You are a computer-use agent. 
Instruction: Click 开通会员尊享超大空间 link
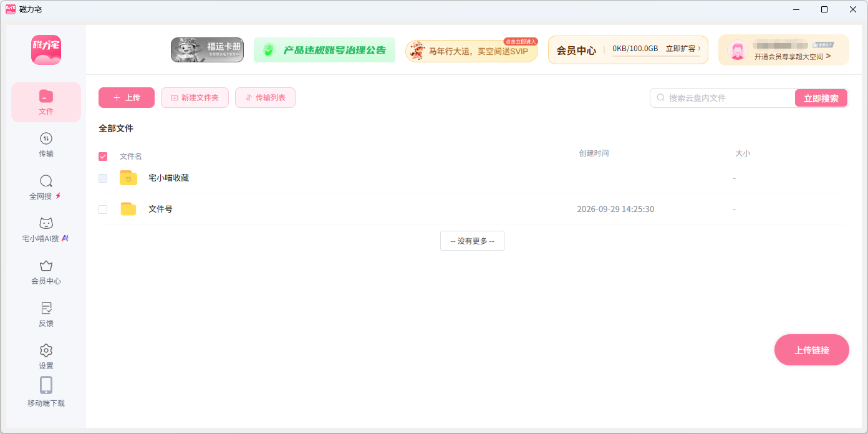tap(793, 56)
